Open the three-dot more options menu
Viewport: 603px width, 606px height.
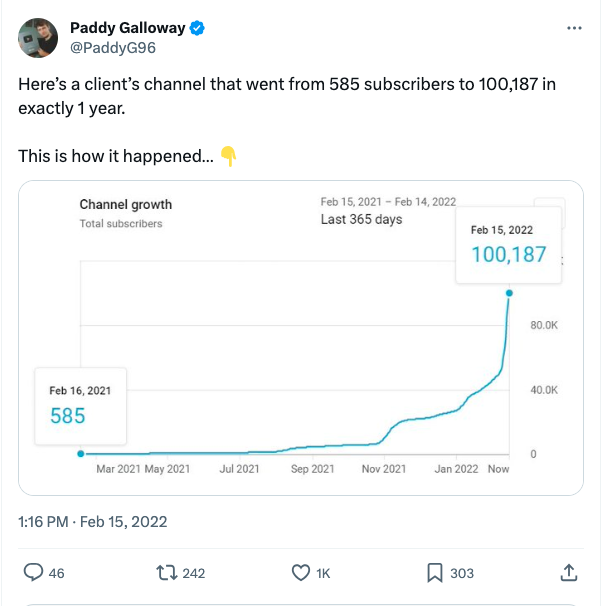574,28
